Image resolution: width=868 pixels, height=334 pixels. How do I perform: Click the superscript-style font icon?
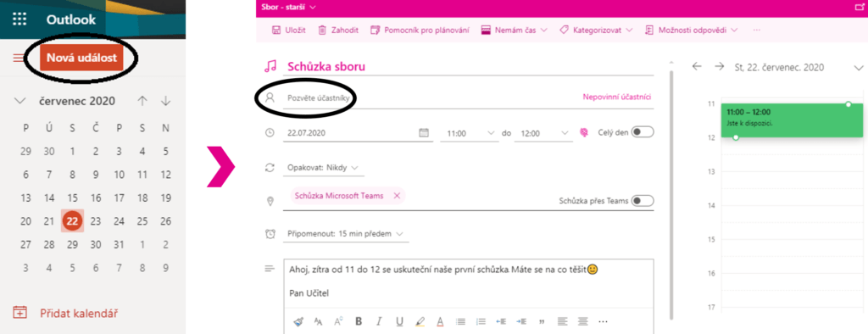click(x=338, y=321)
